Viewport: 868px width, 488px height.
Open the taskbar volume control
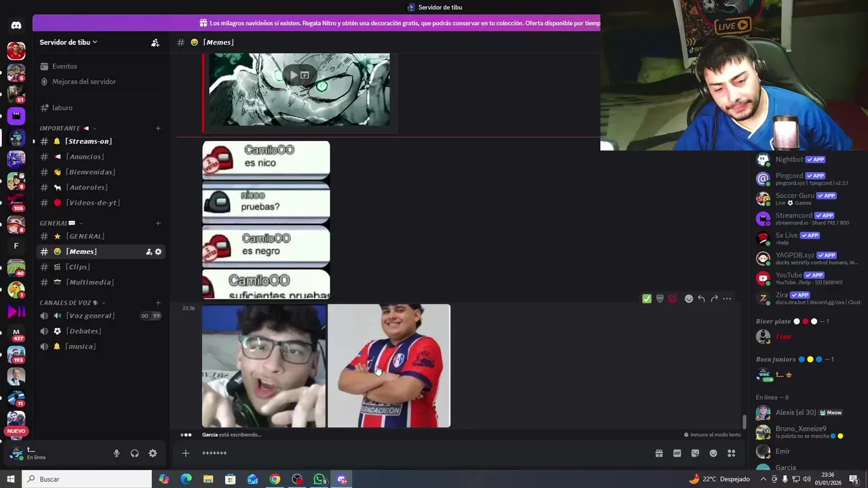click(x=807, y=479)
